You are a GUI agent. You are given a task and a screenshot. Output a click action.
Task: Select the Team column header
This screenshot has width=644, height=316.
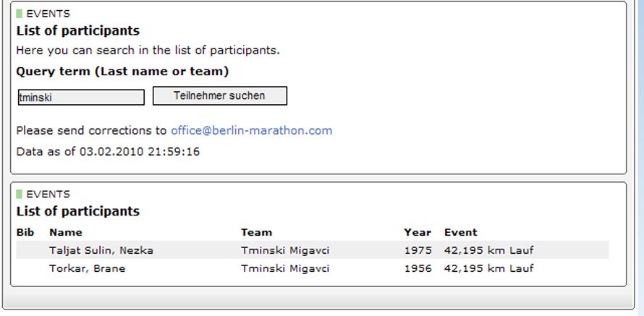256,232
